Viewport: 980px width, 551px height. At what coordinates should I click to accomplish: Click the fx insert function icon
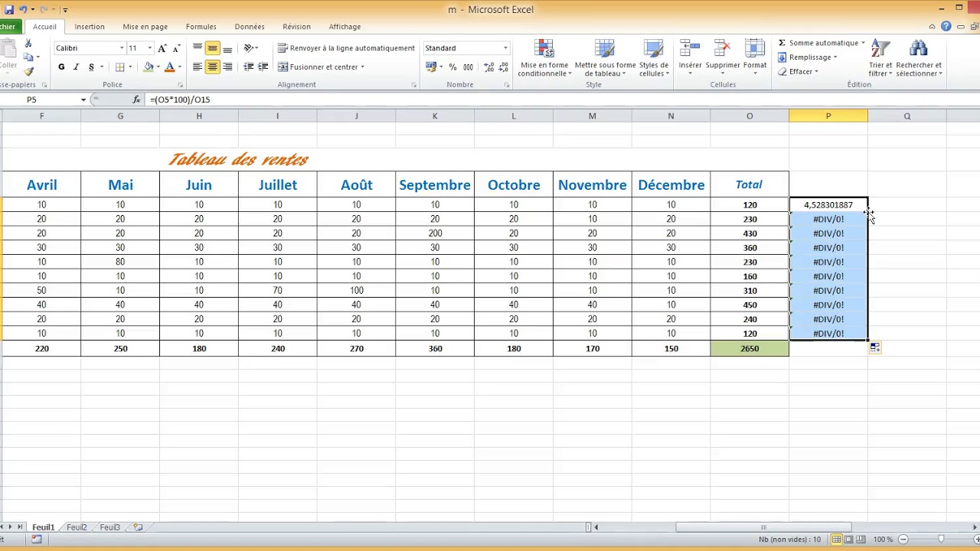click(136, 99)
